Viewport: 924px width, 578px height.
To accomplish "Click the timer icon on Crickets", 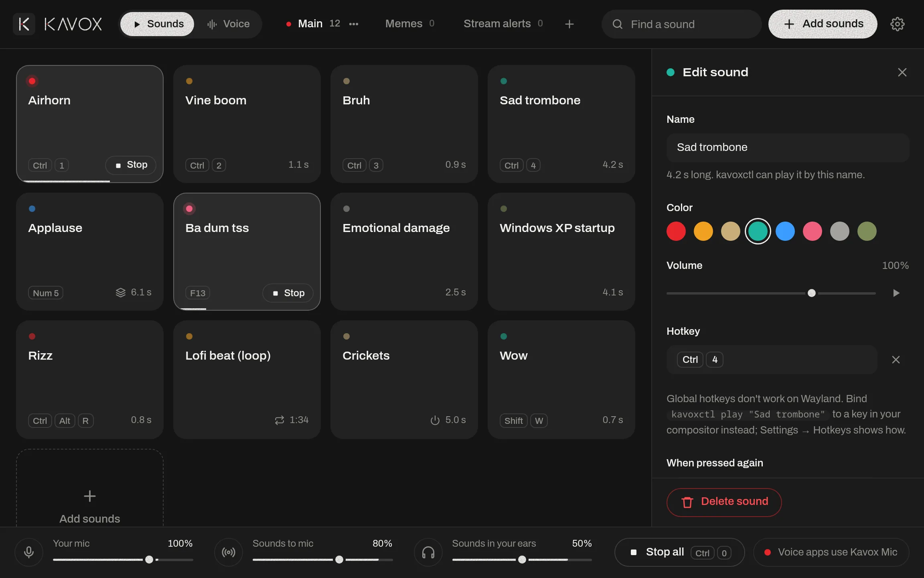I will [x=435, y=420].
